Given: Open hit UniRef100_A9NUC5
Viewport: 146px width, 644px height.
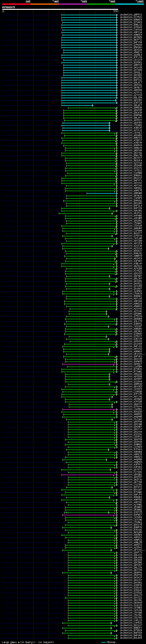Looking at the screenshot, I should [131, 35].
